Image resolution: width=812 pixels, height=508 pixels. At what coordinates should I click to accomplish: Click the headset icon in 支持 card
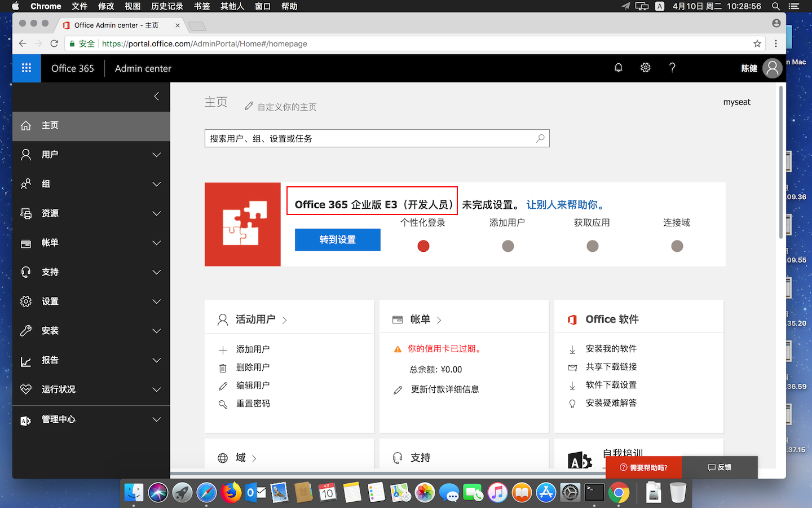(x=398, y=458)
